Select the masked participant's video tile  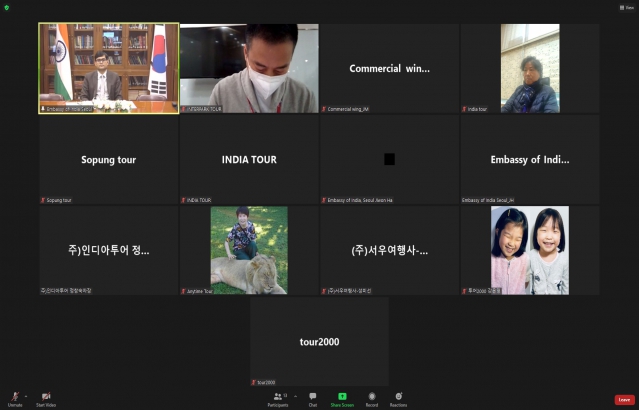(x=249, y=68)
